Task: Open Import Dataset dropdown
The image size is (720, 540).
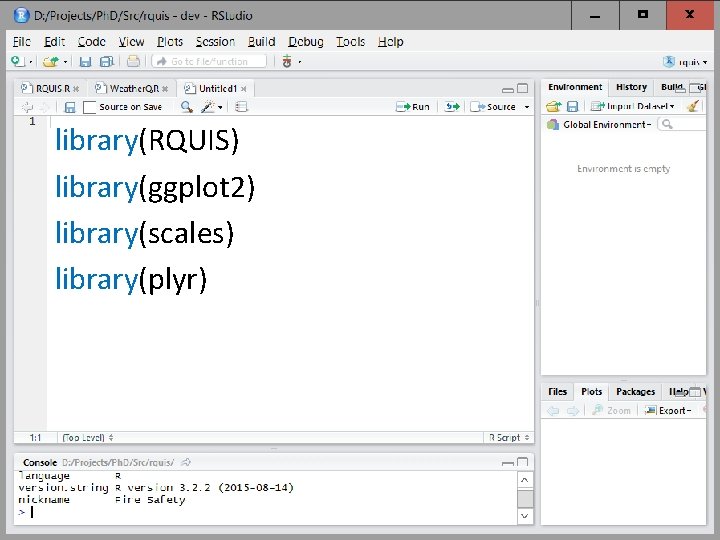Action: pyautogui.click(x=632, y=107)
